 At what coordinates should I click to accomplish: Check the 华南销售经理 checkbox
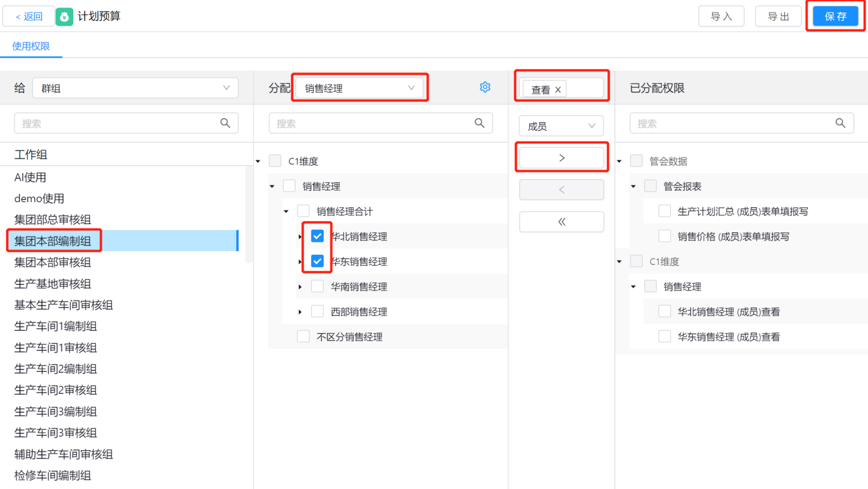click(318, 286)
